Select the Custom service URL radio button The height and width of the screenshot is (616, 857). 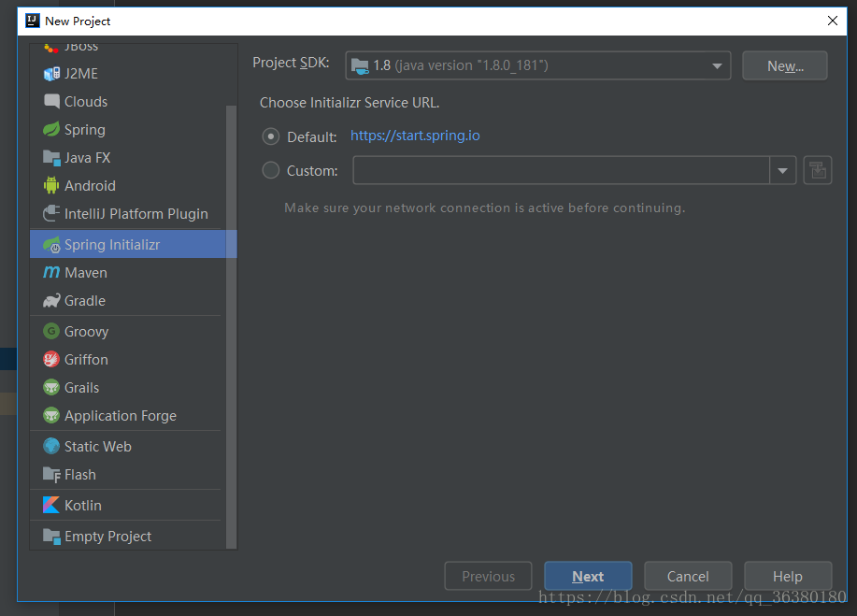tap(270, 170)
